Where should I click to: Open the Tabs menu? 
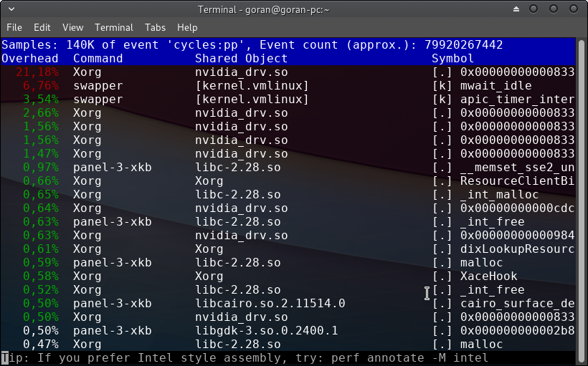(155, 27)
